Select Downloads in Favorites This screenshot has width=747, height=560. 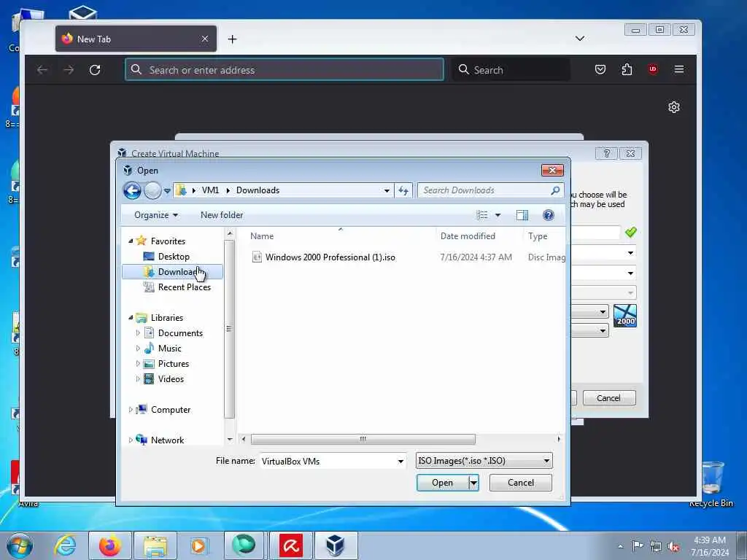[x=172, y=271]
